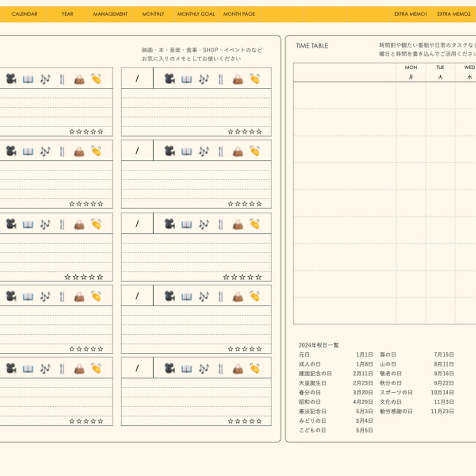Click the スポーツの日 holiday entry
Screen dimensions: 476x476
(x=396, y=393)
